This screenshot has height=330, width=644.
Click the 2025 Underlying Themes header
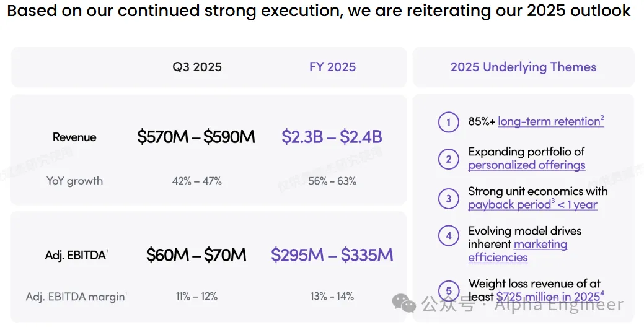coord(523,67)
